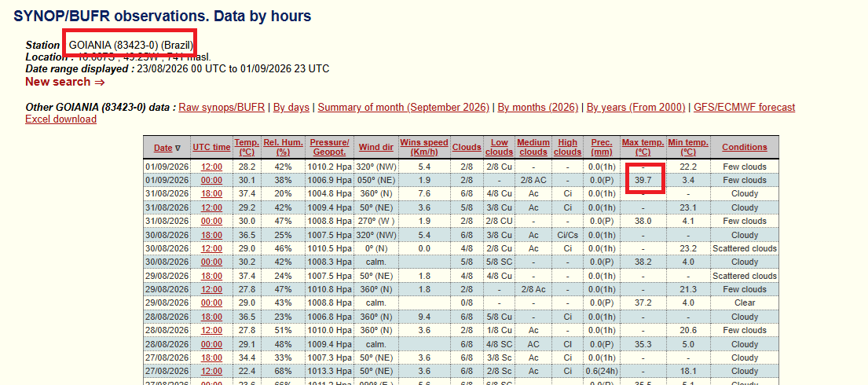
Task: Click the Max temp. column header
Action: 643,148
